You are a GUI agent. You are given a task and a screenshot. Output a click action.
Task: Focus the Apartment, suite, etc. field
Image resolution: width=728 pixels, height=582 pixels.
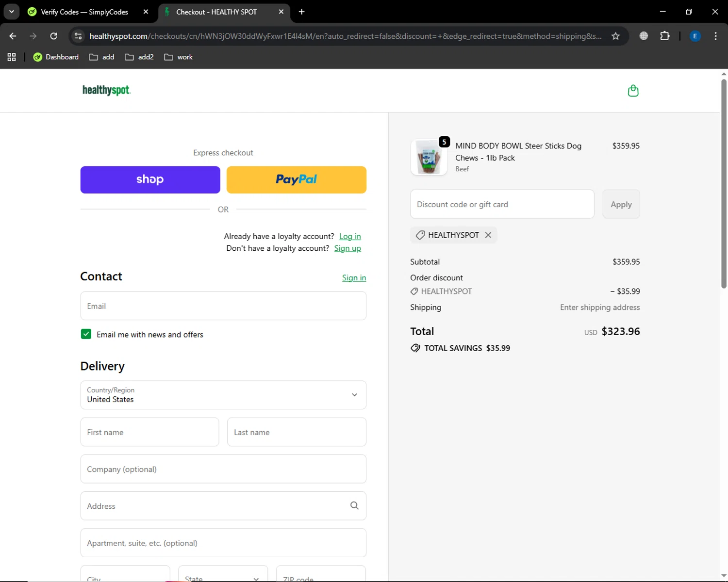click(x=223, y=543)
